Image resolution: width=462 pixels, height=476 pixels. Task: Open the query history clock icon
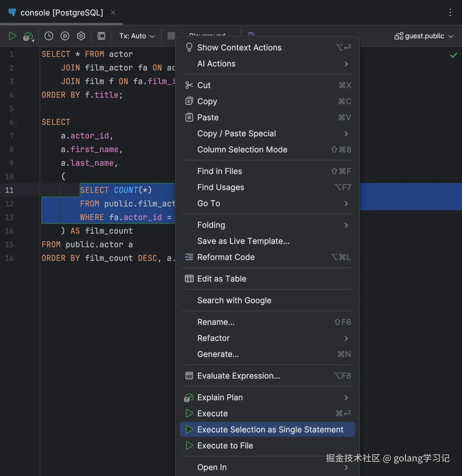pyautogui.click(x=49, y=36)
